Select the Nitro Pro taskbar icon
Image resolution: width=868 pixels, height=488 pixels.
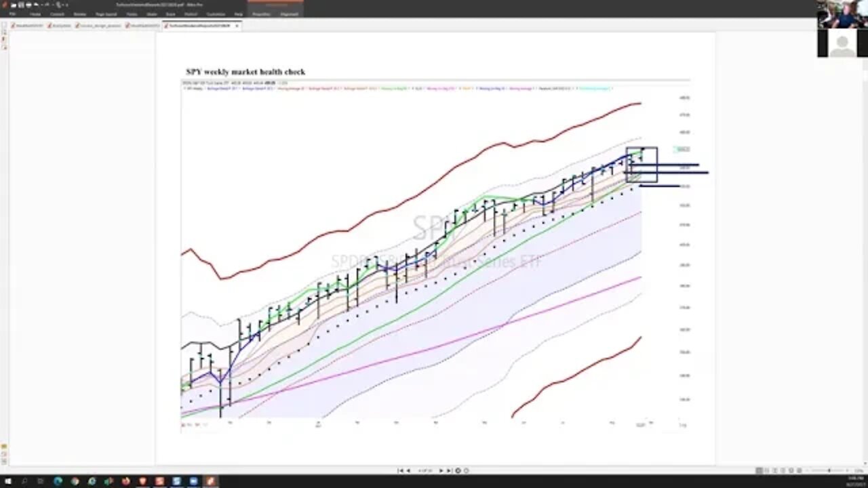[210, 481]
